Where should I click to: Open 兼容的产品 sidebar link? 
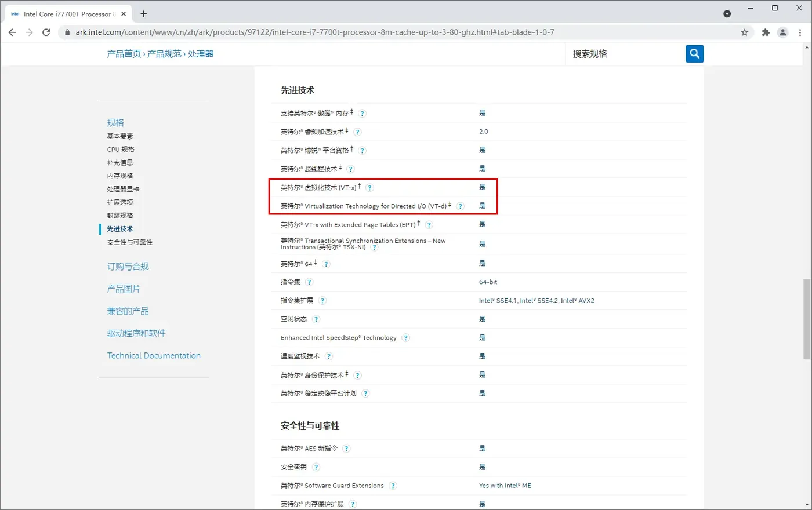(x=128, y=311)
